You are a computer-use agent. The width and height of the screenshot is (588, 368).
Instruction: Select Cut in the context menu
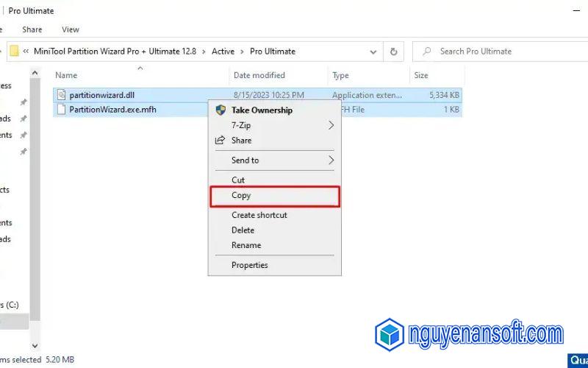[274, 180]
